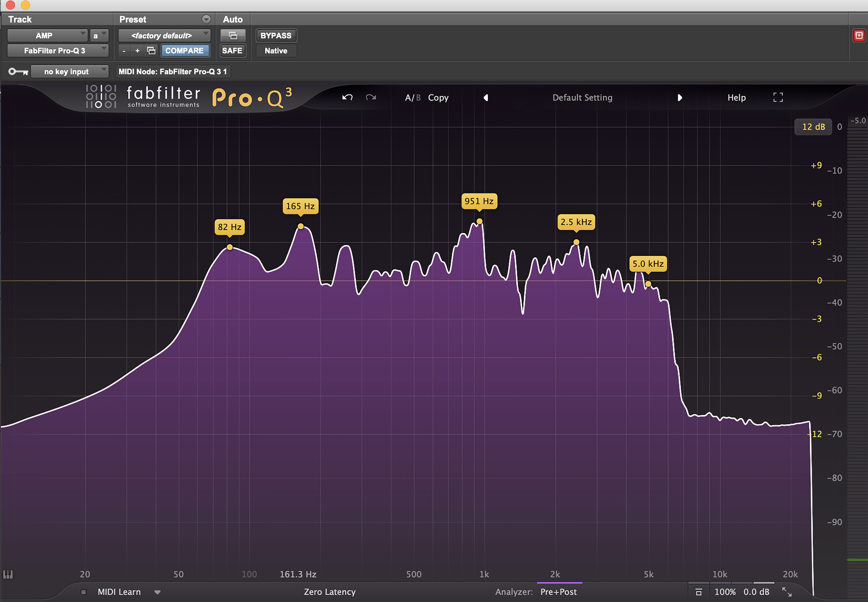Click the 100% output pan value
Image resolution: width=868 pixels, height=602 pixels.
click(725, 592)
